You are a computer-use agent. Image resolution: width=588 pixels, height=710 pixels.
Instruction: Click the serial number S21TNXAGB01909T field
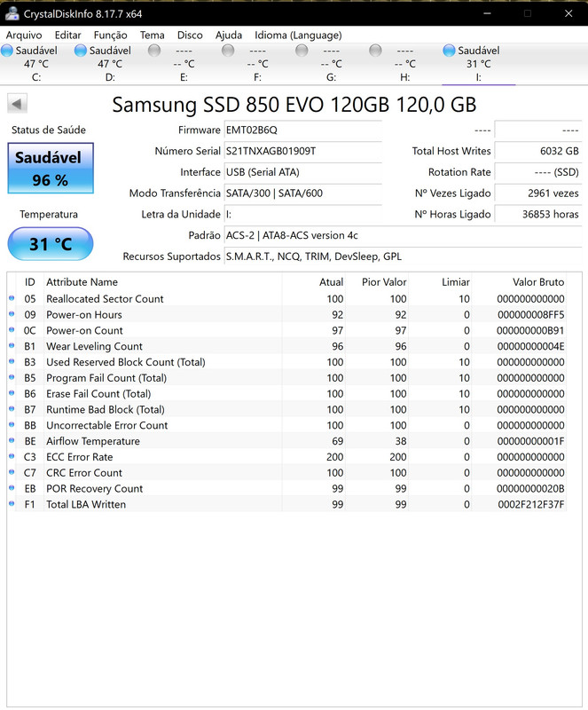point(302,151)
